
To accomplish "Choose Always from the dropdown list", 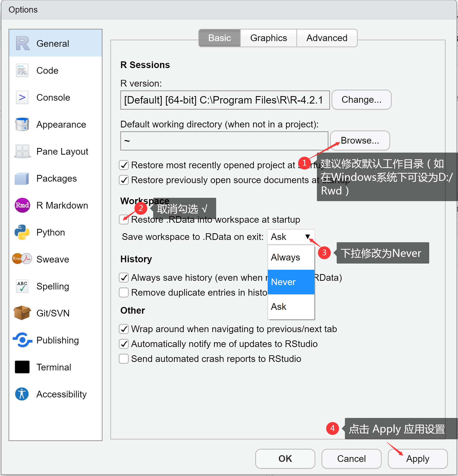I will point(291,257).
